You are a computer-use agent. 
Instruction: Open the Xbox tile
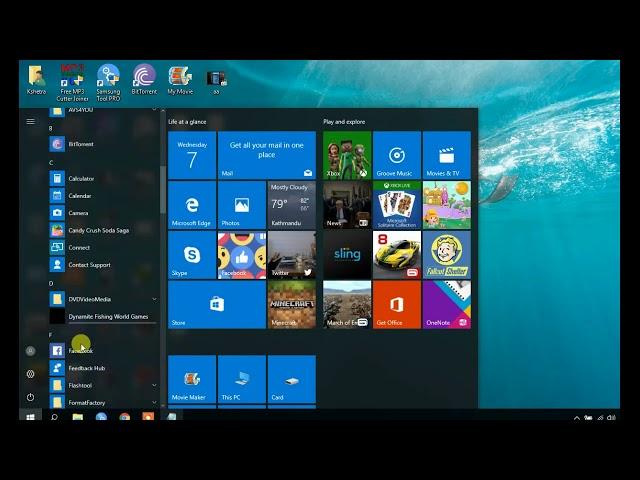tap(347, 155)
